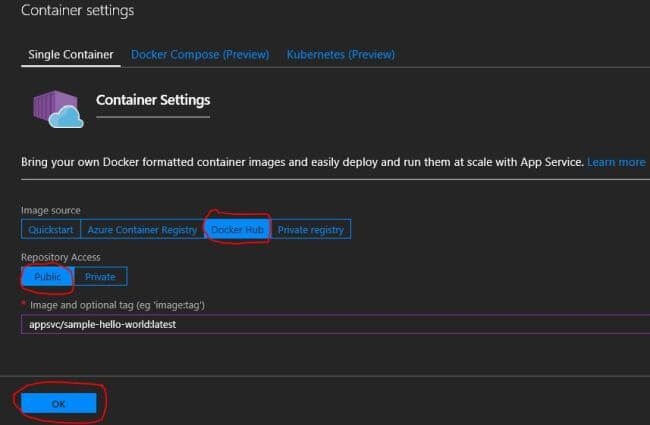Click the Bring your own Docker description text

(300, 162)
